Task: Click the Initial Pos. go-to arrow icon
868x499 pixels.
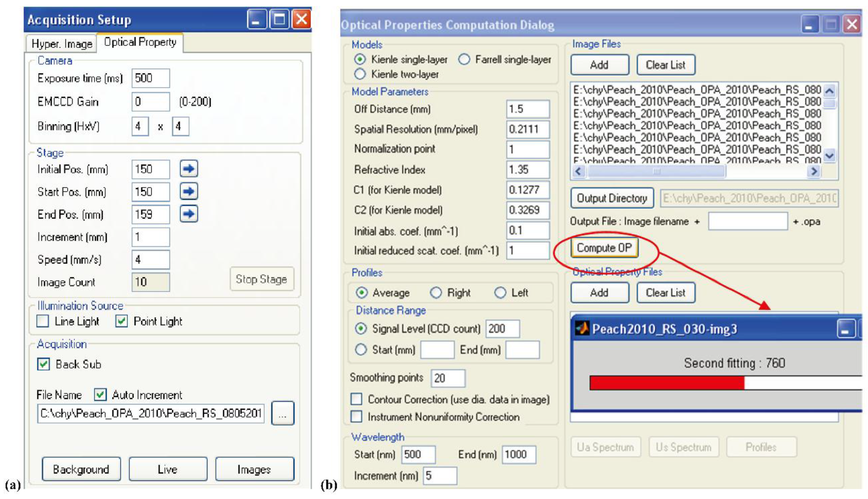Action: click(x=189, y=169)
